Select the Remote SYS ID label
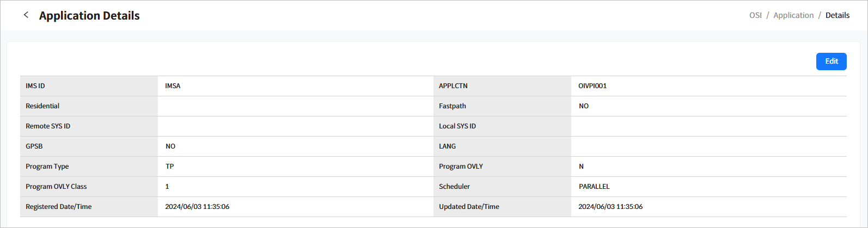This screenshot has width=868, height=228. coord(48,126)
